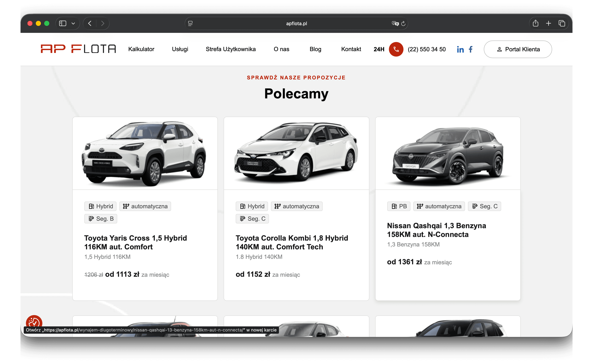
Task: Click the red phone call icon
Action: point(396,49)
